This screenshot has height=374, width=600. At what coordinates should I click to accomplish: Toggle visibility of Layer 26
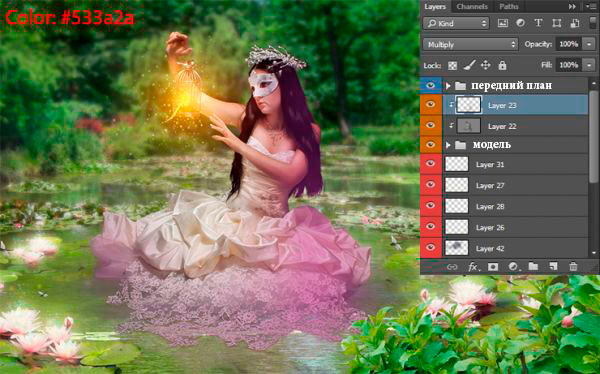tap(430, 227)
